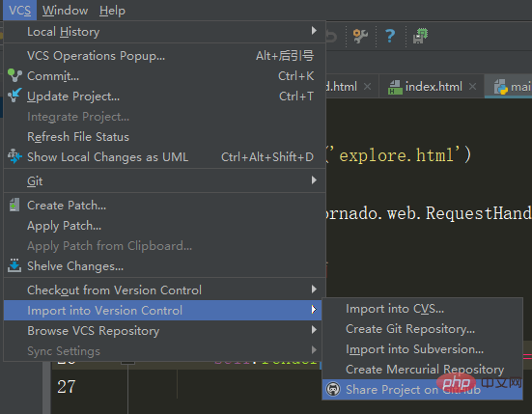Click the Commit branch icon

tap(14, 75)
